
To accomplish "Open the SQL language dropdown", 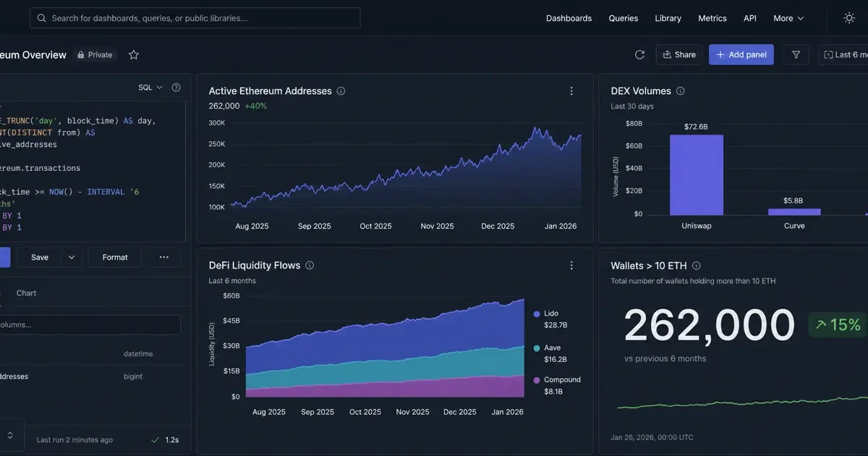I will coord(150,88).
